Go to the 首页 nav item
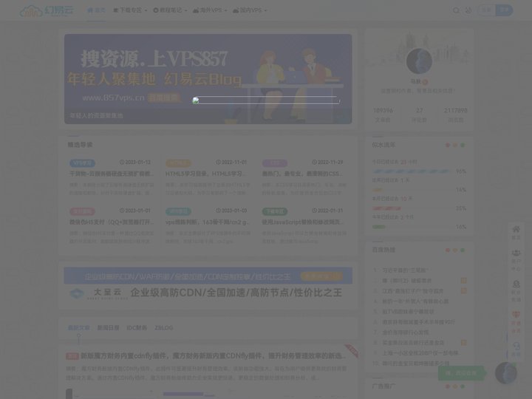 click(96, 10)
